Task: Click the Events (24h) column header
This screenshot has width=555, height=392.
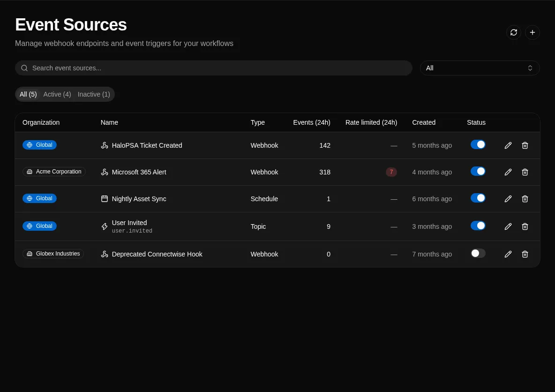Action: tap(312, 122)
